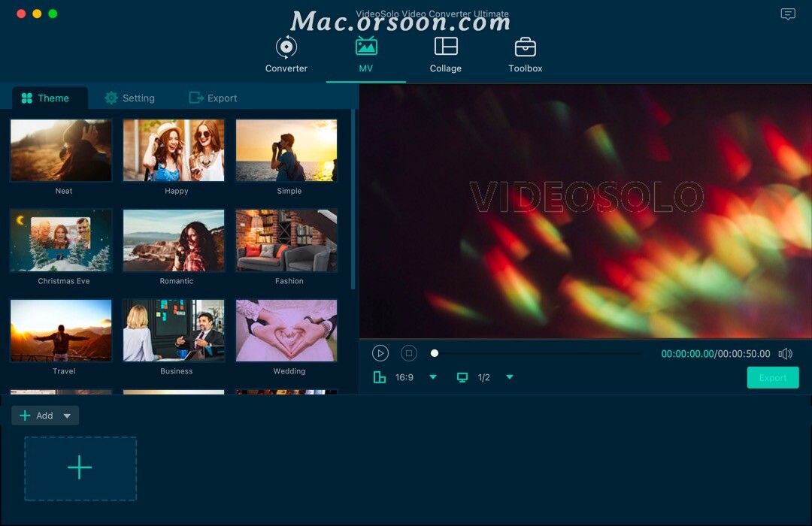The image size is (812, 526).
Task: Click the green Export button
Action: (773, 377)
